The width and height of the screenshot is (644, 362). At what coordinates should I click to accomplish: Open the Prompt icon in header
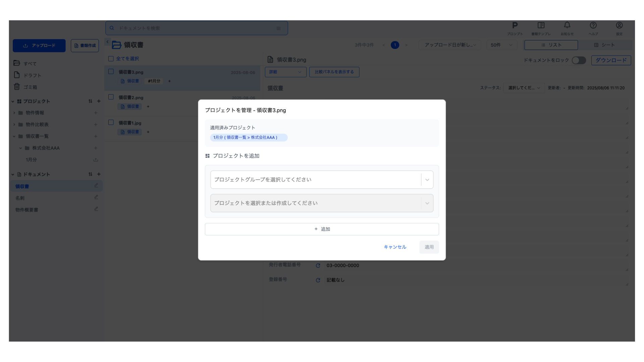515,26
